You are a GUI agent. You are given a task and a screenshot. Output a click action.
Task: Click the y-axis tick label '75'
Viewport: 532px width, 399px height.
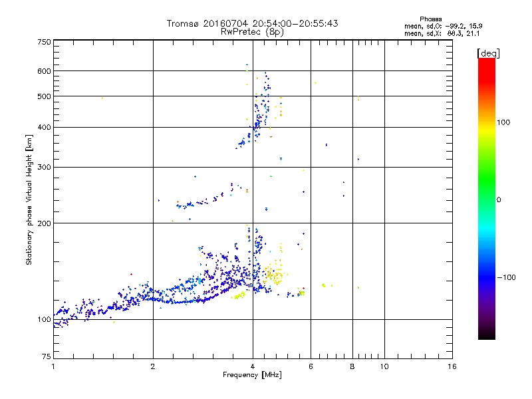[46, 356]
